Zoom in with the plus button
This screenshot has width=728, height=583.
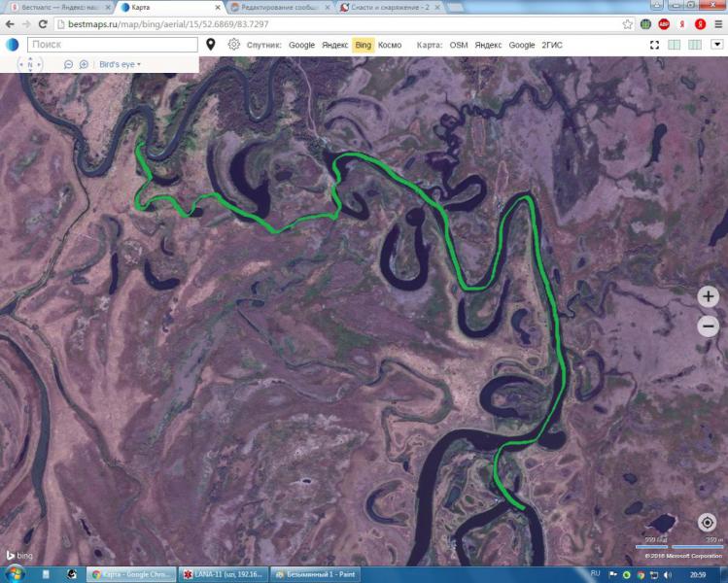click(x=708, y=296)
